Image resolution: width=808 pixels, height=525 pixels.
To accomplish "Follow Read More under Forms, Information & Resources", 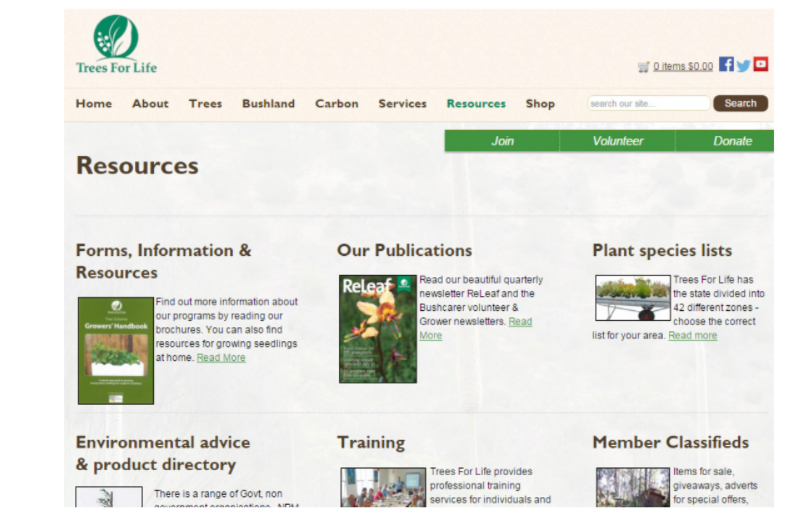I will [221, 358].
